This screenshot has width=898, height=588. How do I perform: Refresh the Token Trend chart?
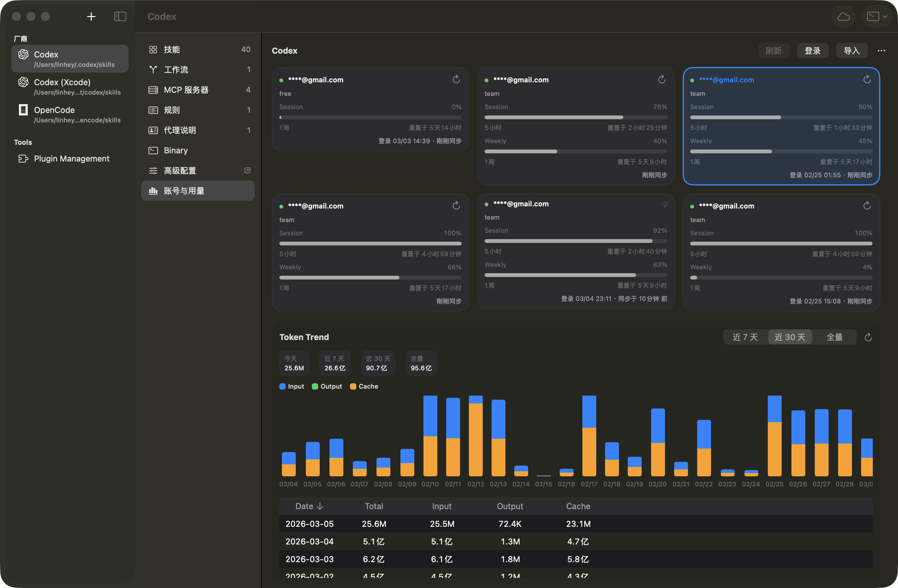click(x=868, y=337)
